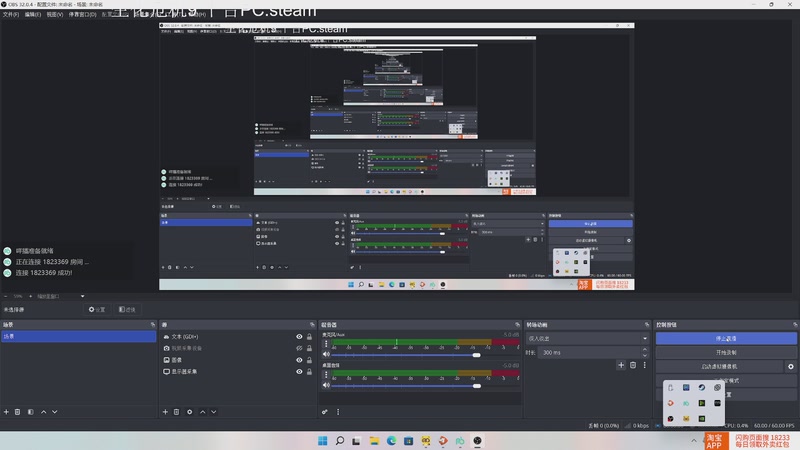This screenshot has height=450, width=800.
Task: Open 桌面音频 channel options dots
Action: 326,374
